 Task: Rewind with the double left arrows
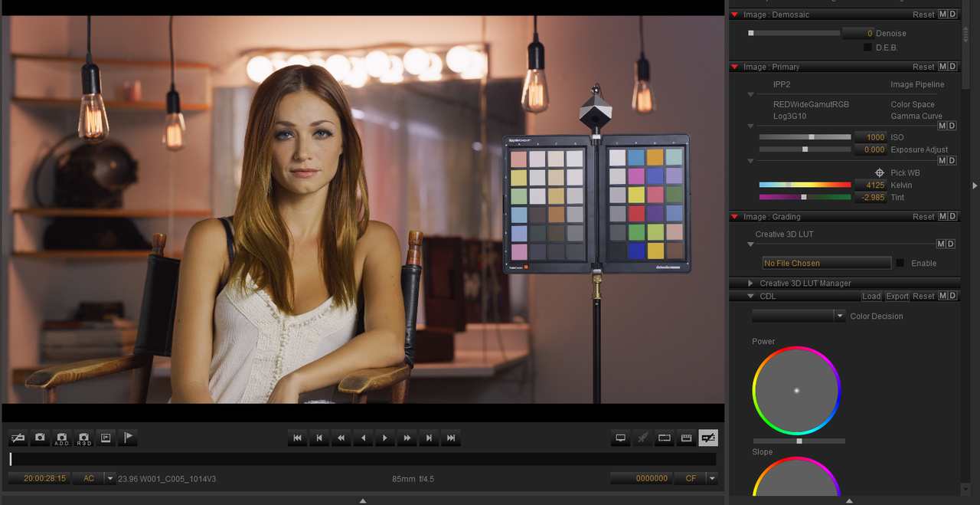[341, 438]
